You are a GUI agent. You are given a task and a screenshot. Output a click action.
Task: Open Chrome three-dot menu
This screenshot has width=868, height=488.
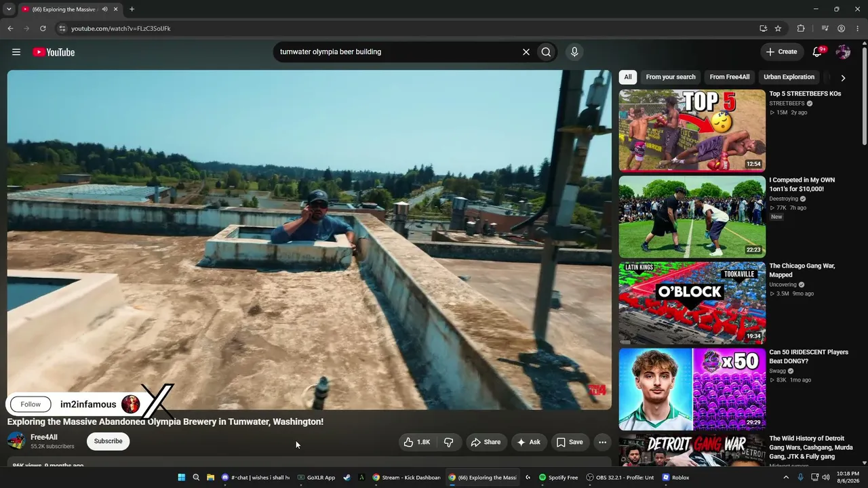click(x=857, y=28)
